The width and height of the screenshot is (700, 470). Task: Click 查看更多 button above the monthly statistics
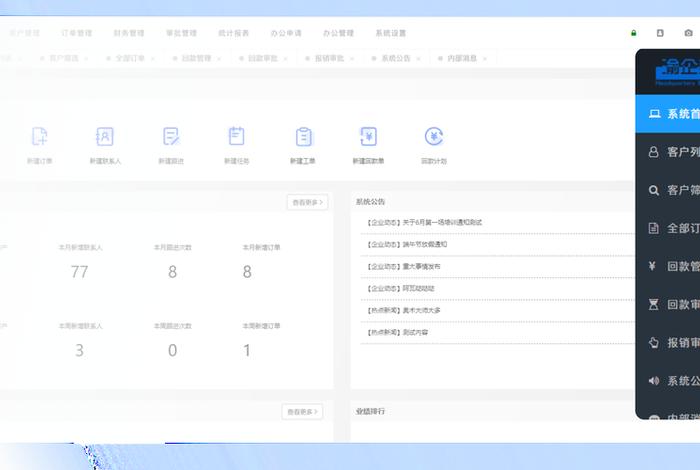[308, 202]
